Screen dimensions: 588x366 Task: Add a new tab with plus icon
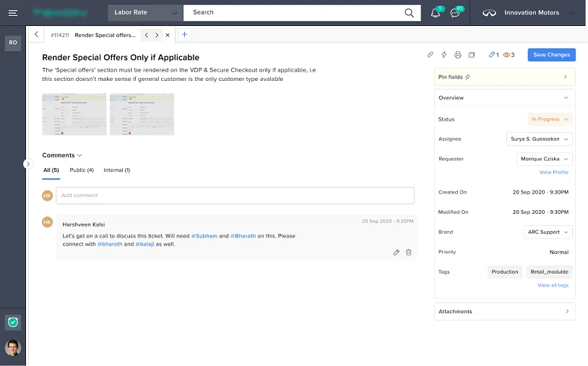[184, 35]
